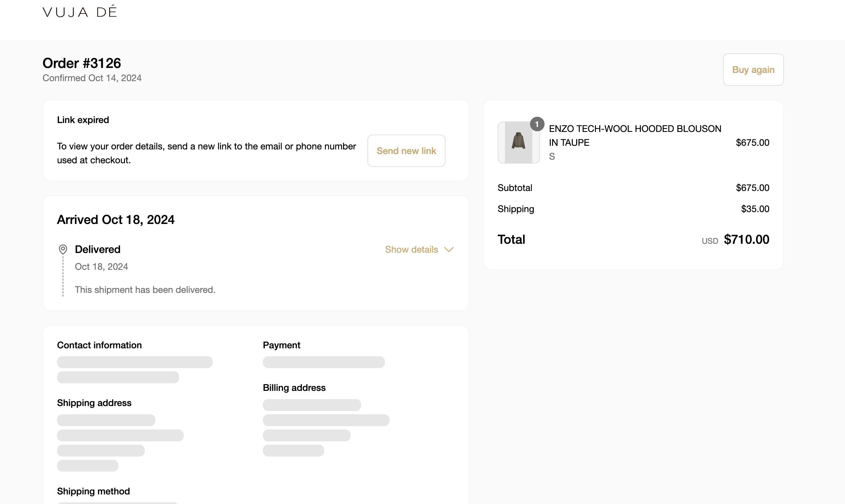Screen dimensions: 845x504
Task: Click the Subtotal label
Action: point(515,188)
